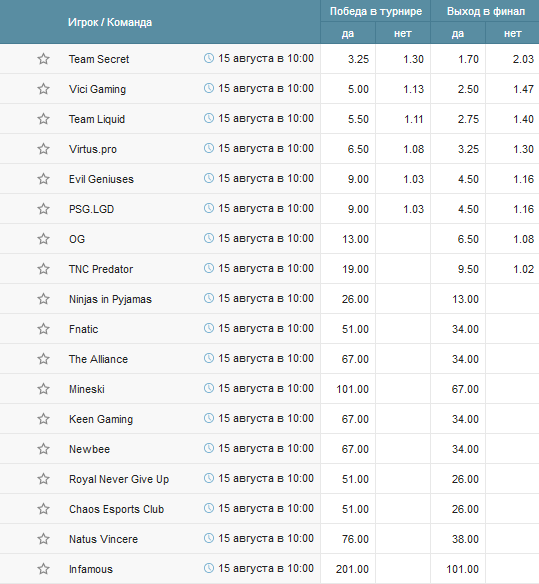Select Team Secret tournament win odds 3.25
Image resolution: width=539 pixels, height=584 pixels.
(x=348, y=59)
